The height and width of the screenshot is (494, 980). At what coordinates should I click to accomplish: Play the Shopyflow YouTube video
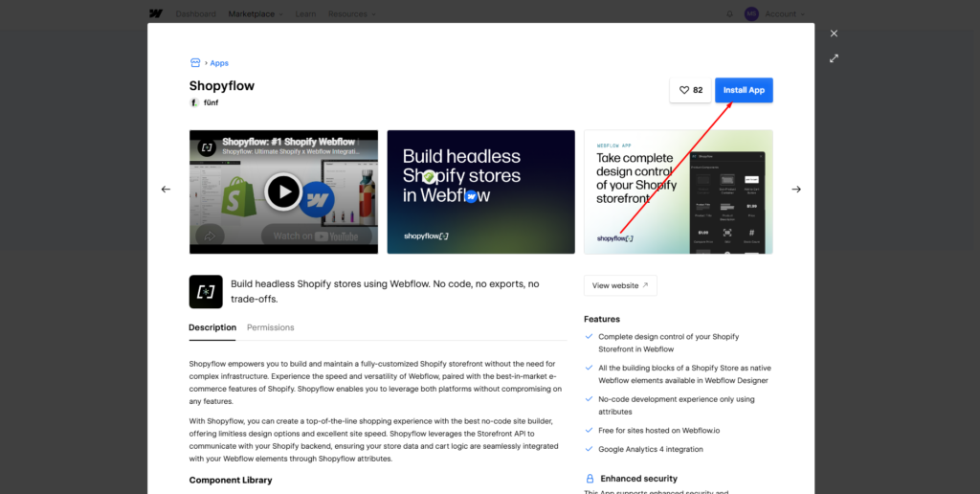[283, 191]
